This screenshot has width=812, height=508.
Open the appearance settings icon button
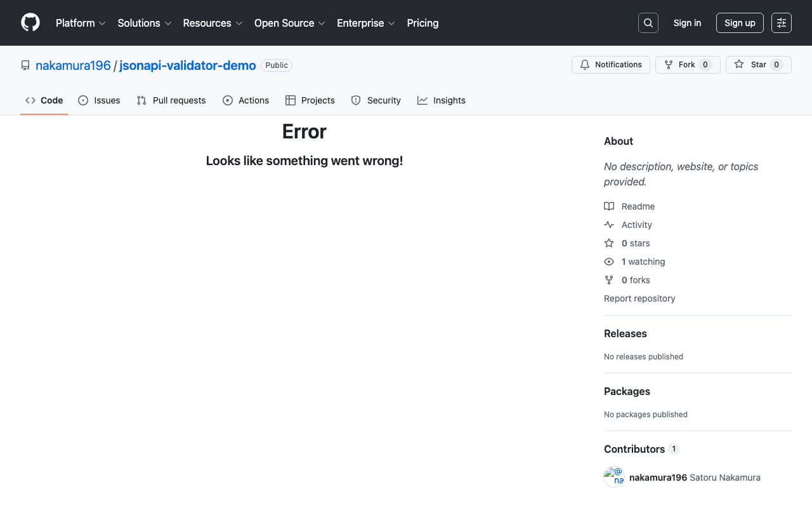pyautogui.click(x=781, y=23)
